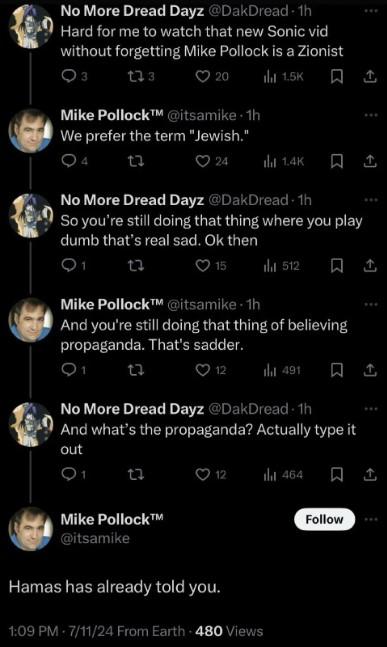Share the "We prefer the term" reply

coord(370,161)
